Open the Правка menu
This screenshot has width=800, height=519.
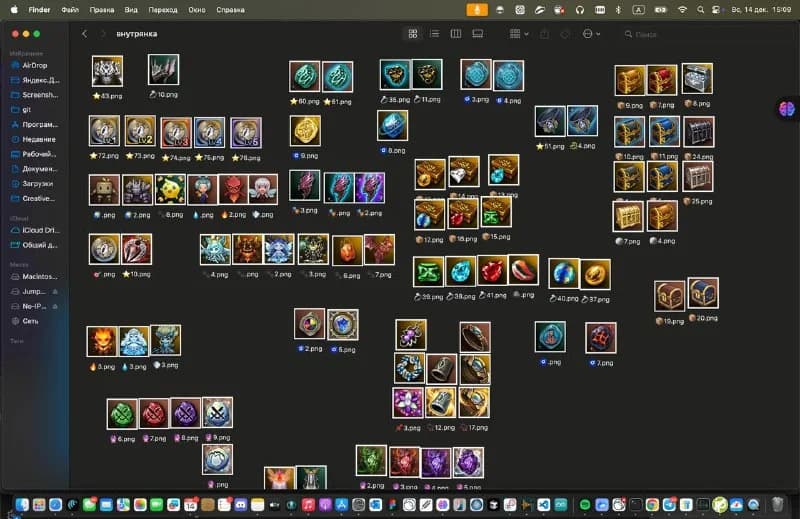102,10
